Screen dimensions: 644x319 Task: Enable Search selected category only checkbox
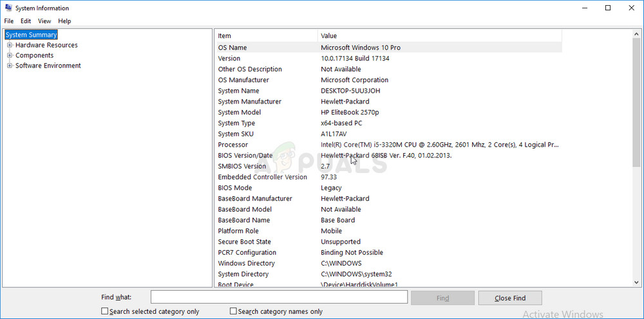(105, 311)
